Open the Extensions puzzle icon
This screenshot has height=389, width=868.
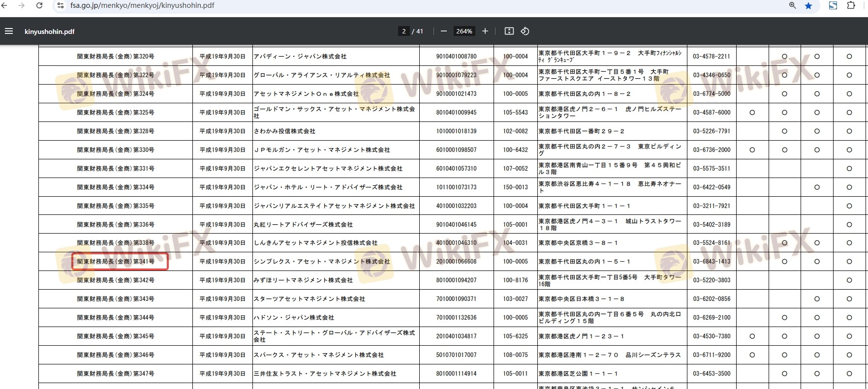coord(851,5)
